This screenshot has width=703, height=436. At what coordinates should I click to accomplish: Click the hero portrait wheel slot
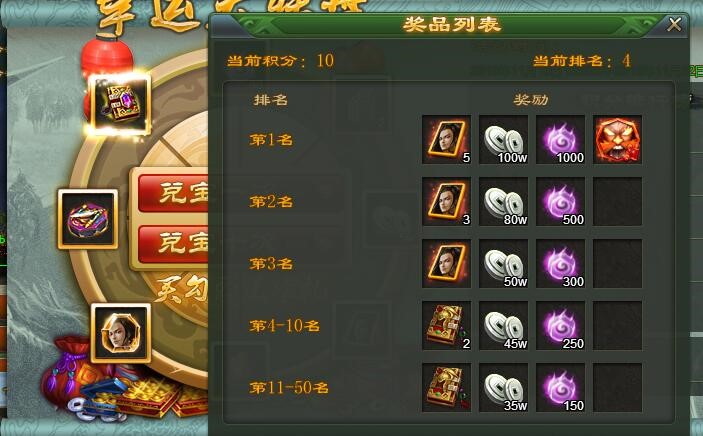(x=121, y=333)
